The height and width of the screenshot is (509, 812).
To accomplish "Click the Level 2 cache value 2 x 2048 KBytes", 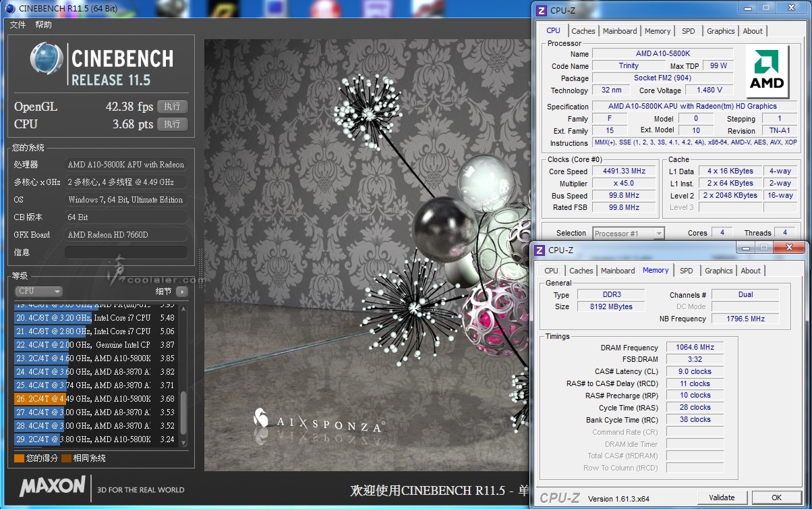I will pyautogui.click(x=731, y=196).
